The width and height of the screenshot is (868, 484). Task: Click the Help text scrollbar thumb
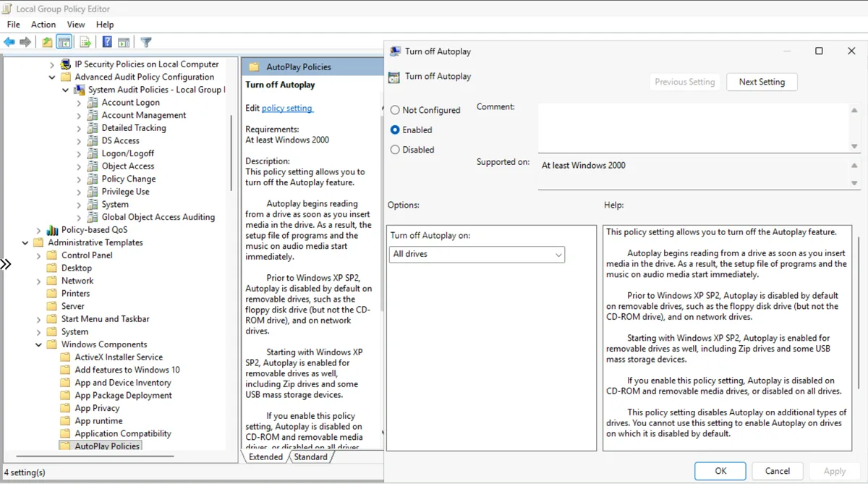859,313
